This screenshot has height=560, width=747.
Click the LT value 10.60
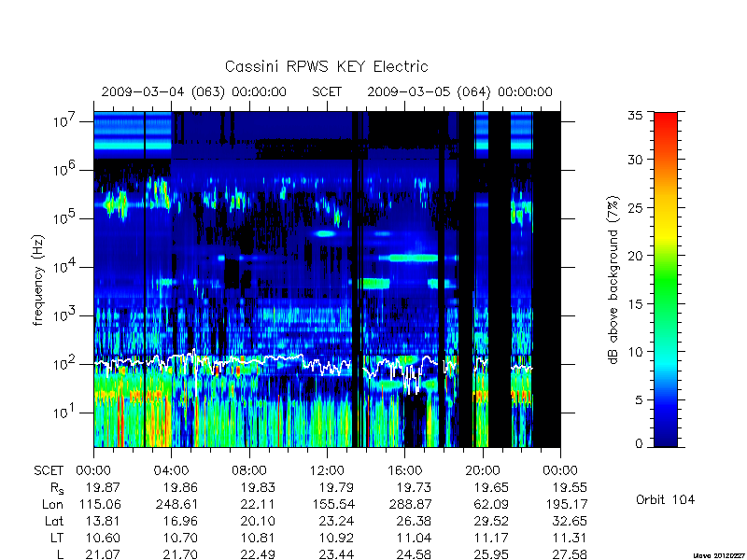(x=103, y=538)
